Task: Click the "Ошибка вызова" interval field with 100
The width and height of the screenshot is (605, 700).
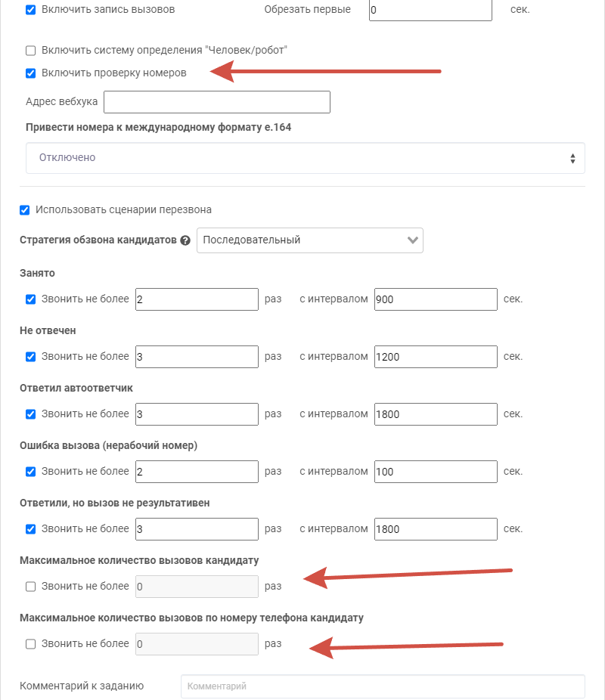Action: 436,472
